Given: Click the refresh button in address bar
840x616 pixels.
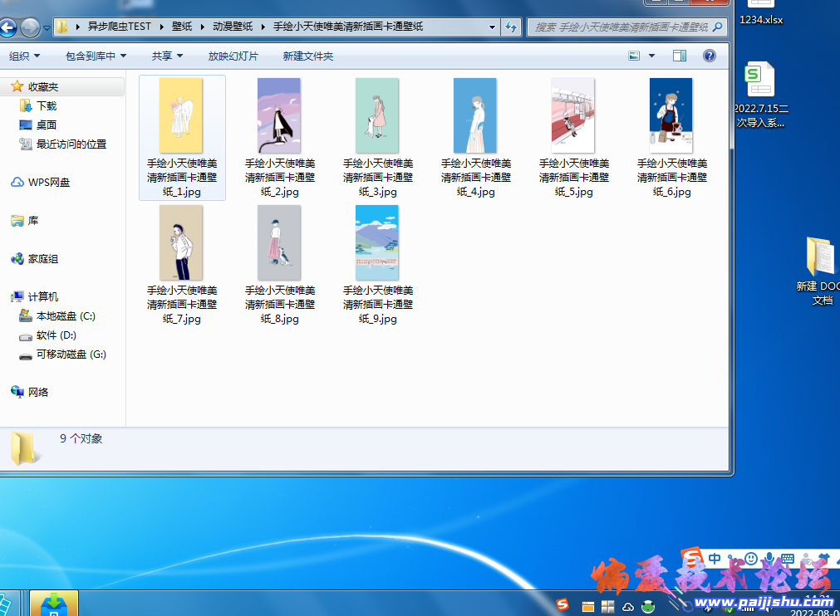Looking at the screenshot, I should coord(510,26).
